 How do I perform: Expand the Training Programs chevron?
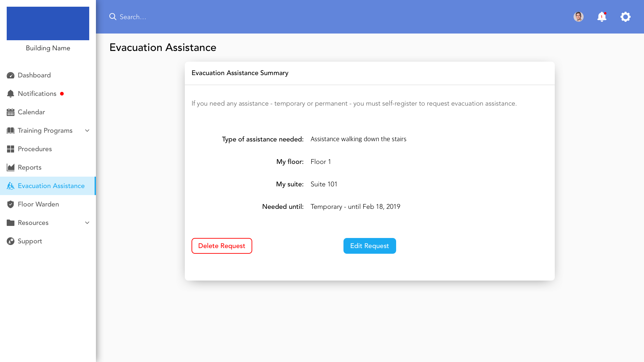87,131
